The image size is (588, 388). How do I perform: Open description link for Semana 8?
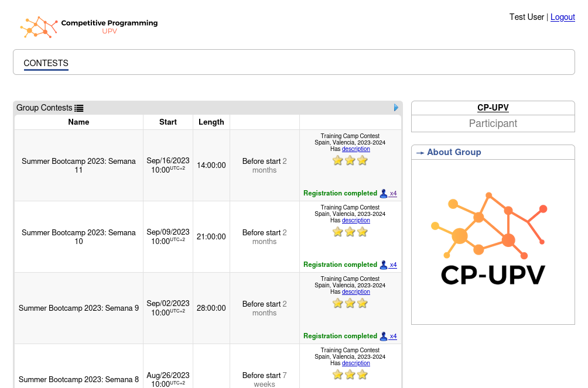point(356,363)
